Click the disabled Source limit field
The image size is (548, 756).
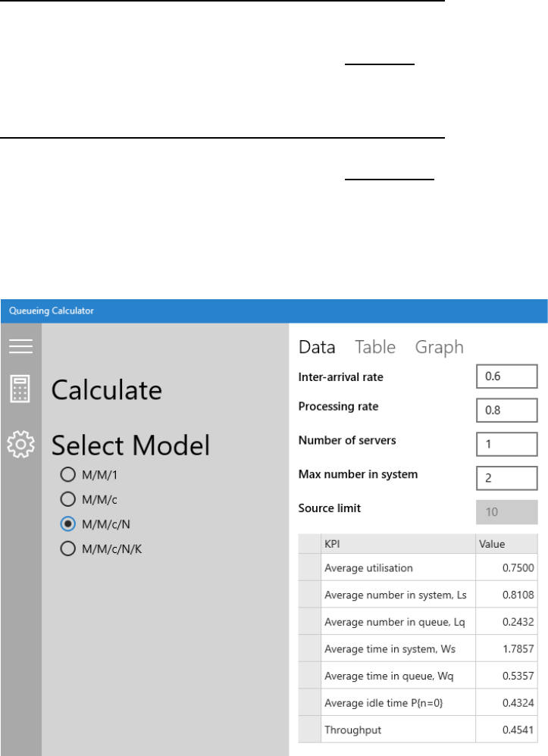(x=506, y=512)
